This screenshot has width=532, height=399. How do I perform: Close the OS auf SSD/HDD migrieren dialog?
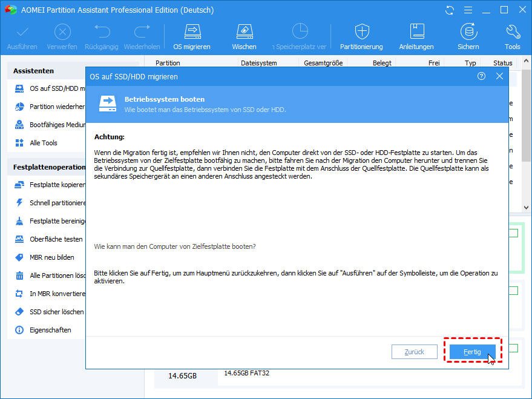click(499, 76)
